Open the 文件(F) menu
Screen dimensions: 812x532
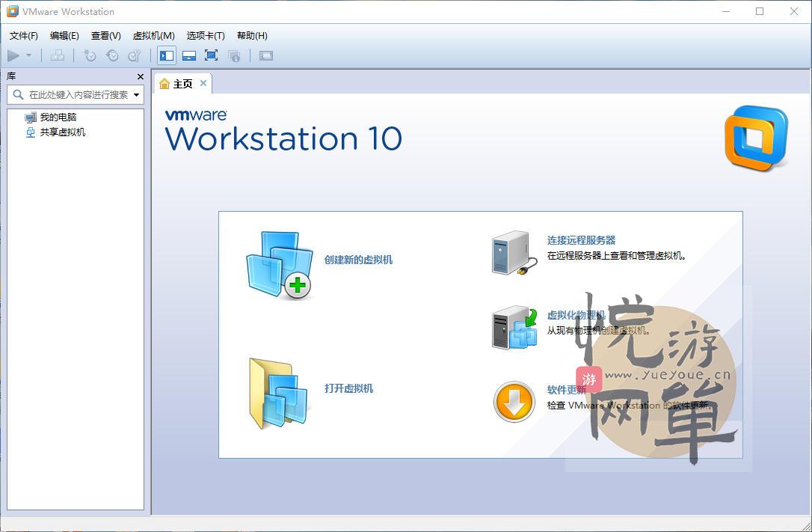pos(23,35)
